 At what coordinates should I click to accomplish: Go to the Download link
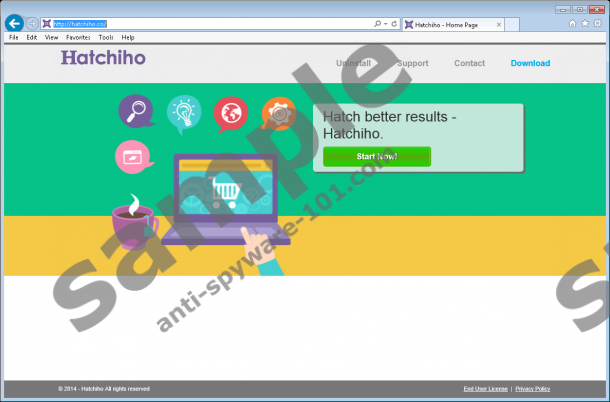530,63
